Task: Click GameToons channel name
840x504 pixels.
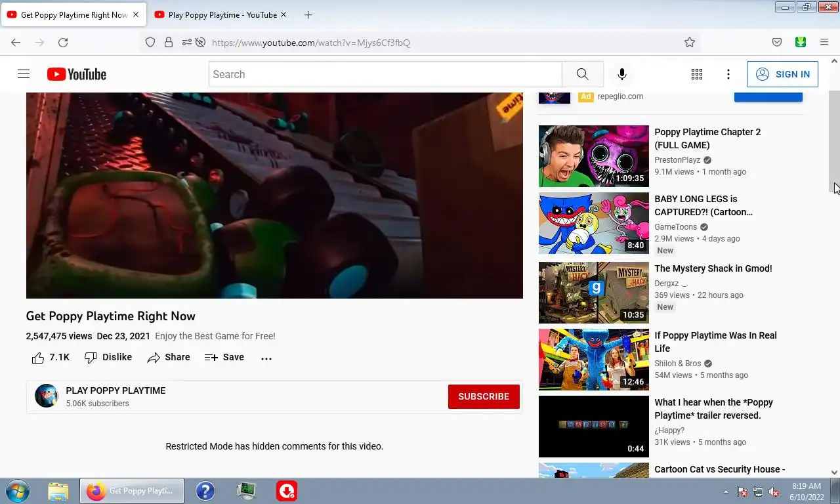Action: 675,227
